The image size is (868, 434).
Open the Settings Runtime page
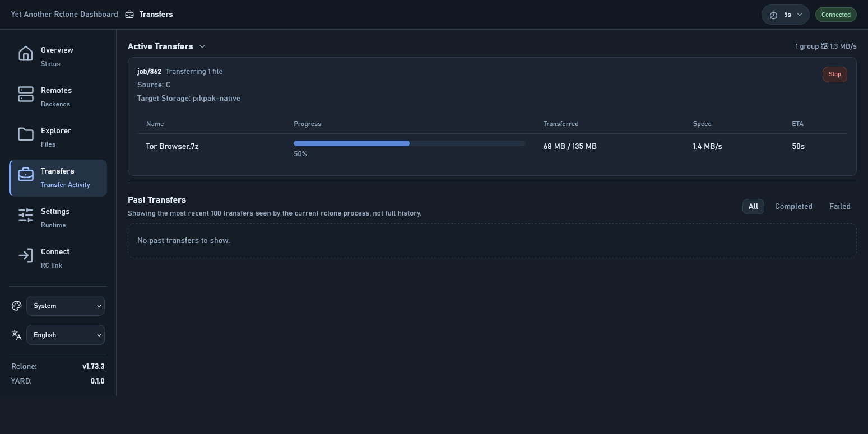click(x=55, y=217)
